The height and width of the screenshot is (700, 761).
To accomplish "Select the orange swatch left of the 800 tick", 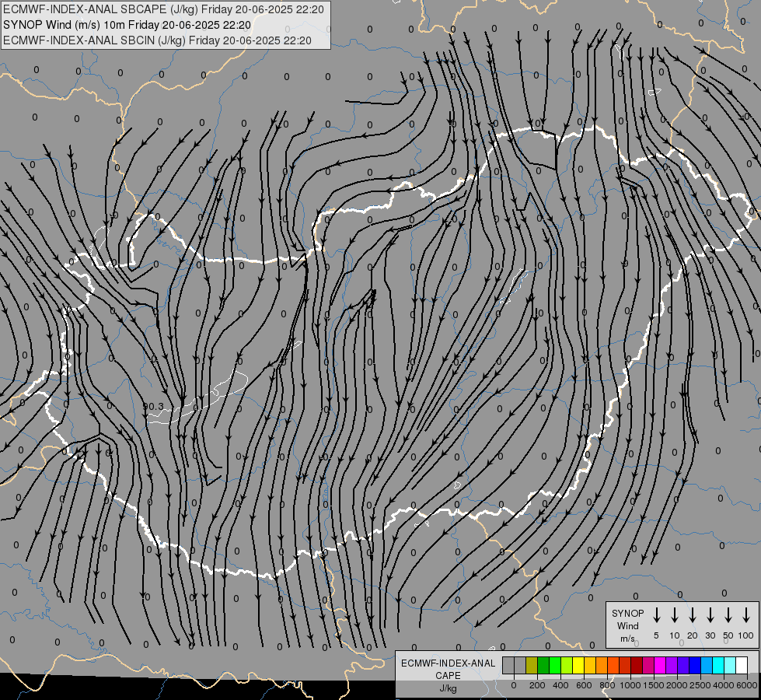I will click(602, 665).
